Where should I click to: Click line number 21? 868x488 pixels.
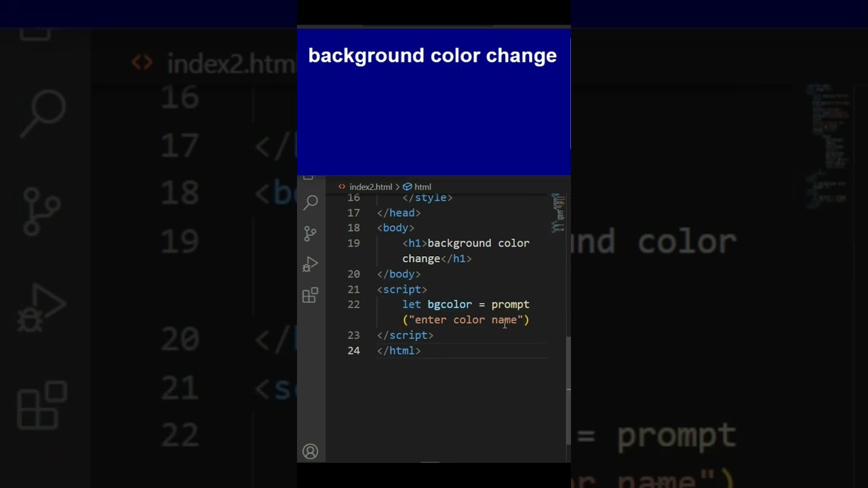353,289
